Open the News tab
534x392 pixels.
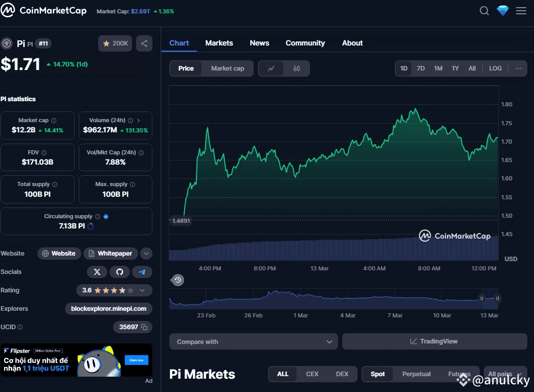259,43
